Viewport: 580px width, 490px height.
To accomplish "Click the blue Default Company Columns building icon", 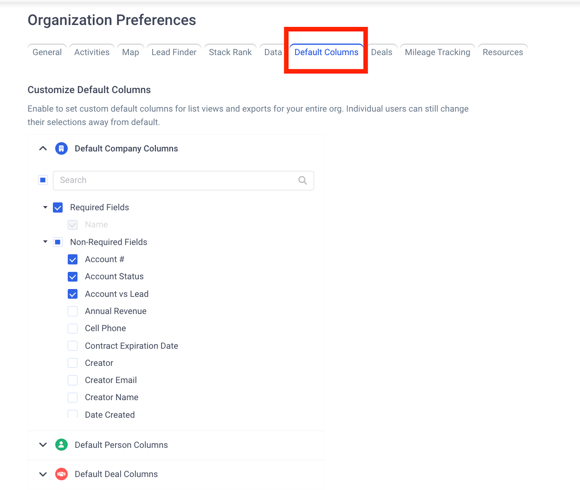I will (x=61, y=149).
